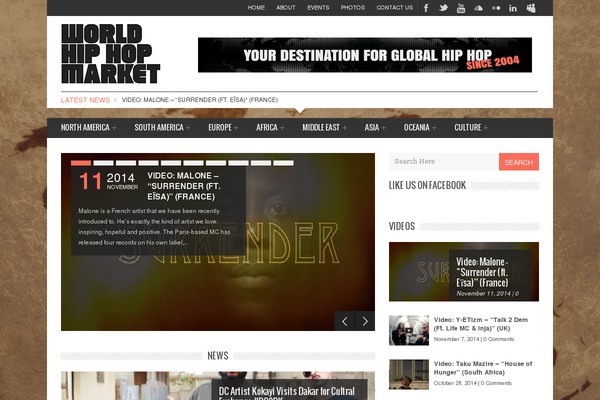
Task: Focus the Search Here input field
Action: click(444, 162)
